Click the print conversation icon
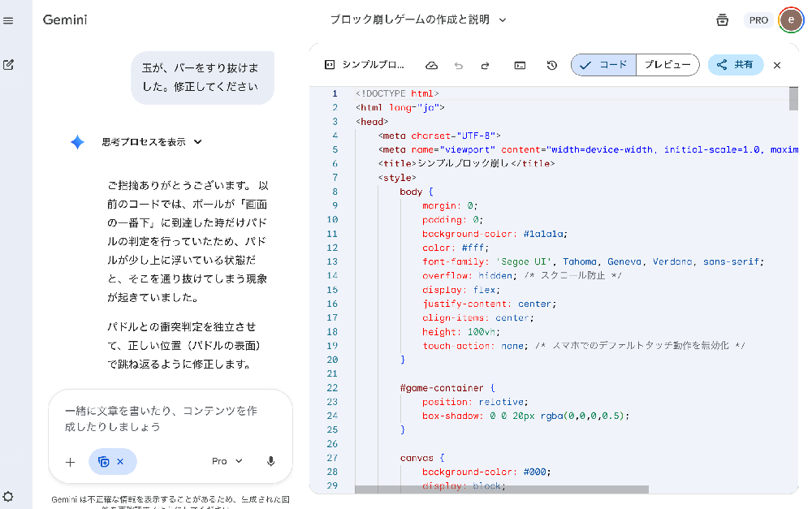812x509 pixels. 722,19
